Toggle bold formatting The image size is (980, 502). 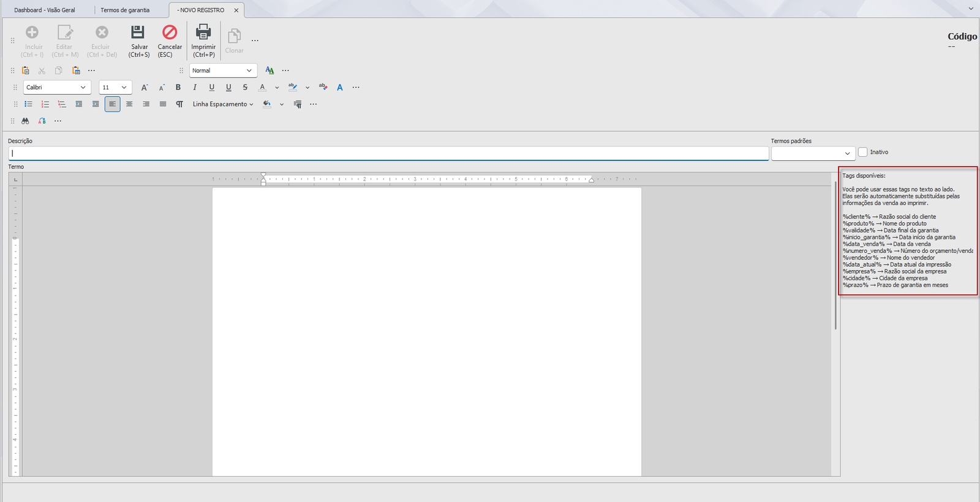pos(178,88)
